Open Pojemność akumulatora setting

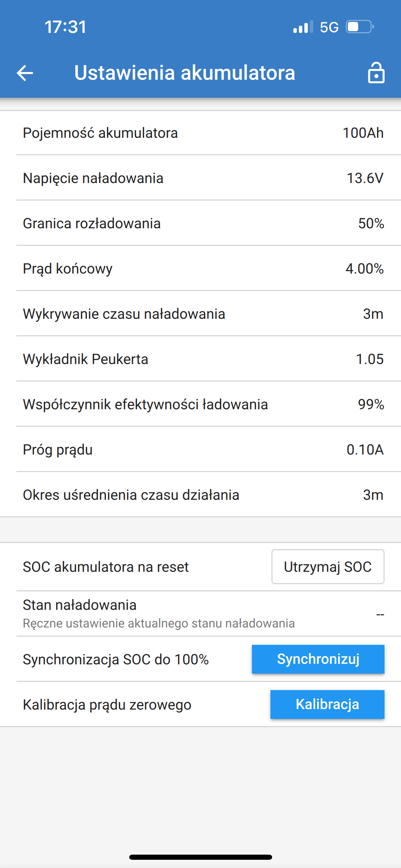click(200, 133)
